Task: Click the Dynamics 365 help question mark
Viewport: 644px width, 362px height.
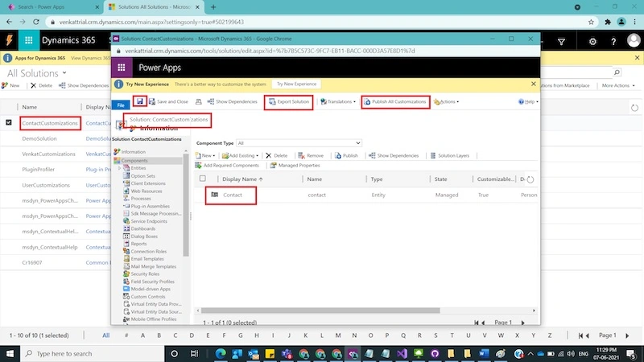Action: pyautogui.click(x=613, y=41)
